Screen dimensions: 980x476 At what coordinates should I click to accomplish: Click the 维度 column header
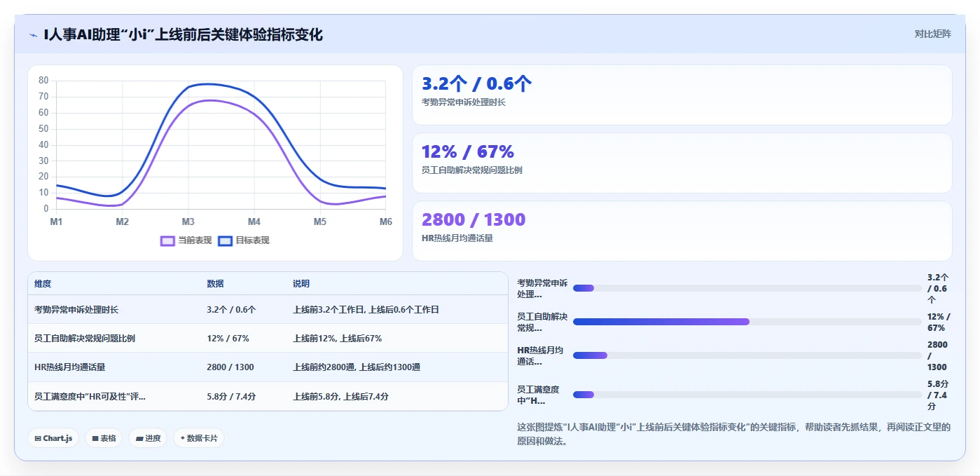coord(43,284)
